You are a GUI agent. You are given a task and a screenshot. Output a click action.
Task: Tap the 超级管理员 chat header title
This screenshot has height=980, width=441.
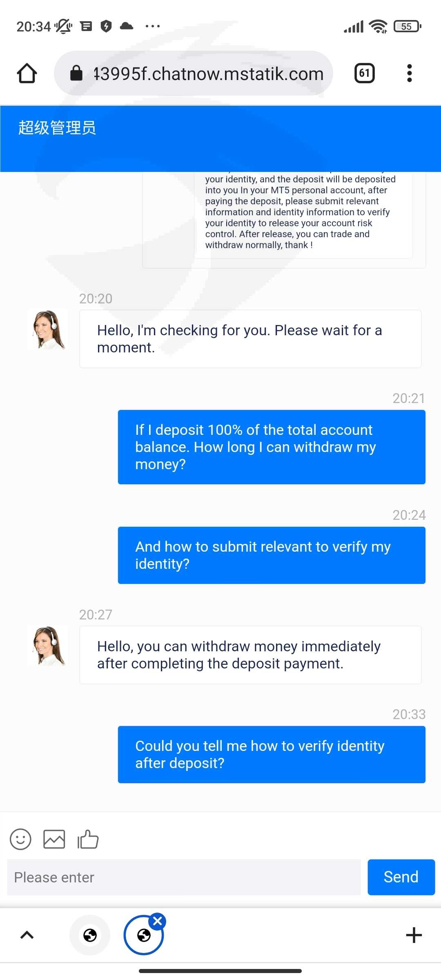point(57,128)
